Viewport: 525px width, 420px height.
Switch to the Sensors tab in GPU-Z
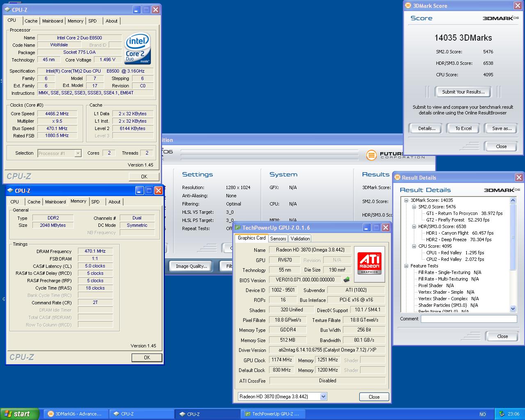click(x=278, y=239)
